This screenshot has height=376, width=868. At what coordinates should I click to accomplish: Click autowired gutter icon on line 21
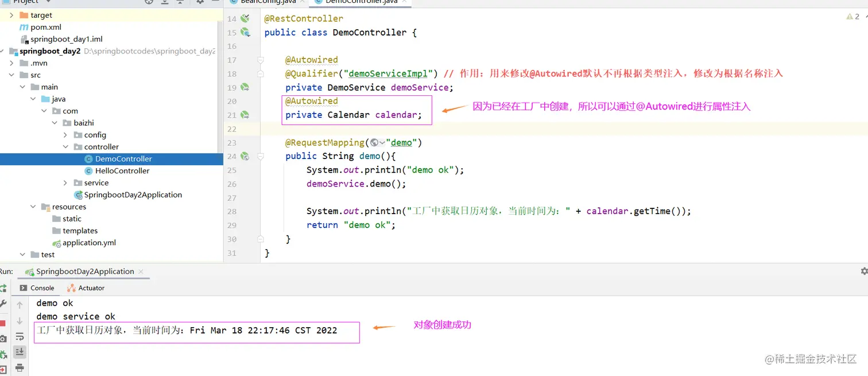[245, 115]
